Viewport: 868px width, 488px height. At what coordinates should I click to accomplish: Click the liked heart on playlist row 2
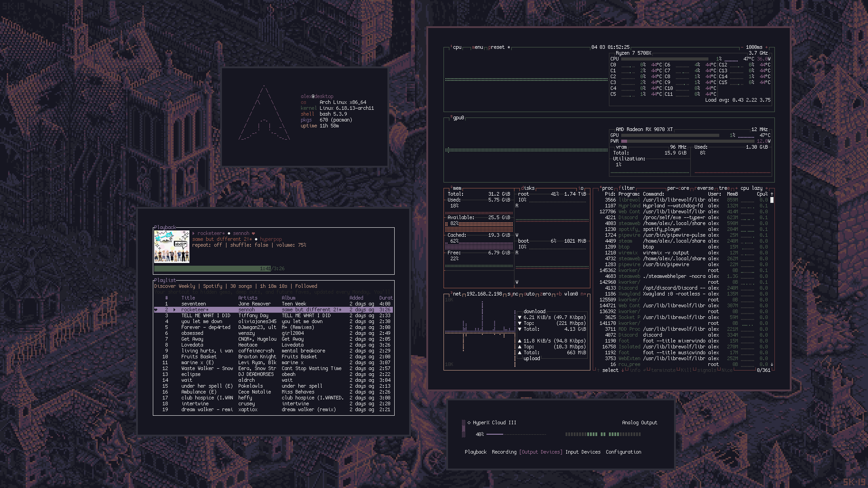coord(156,310)
